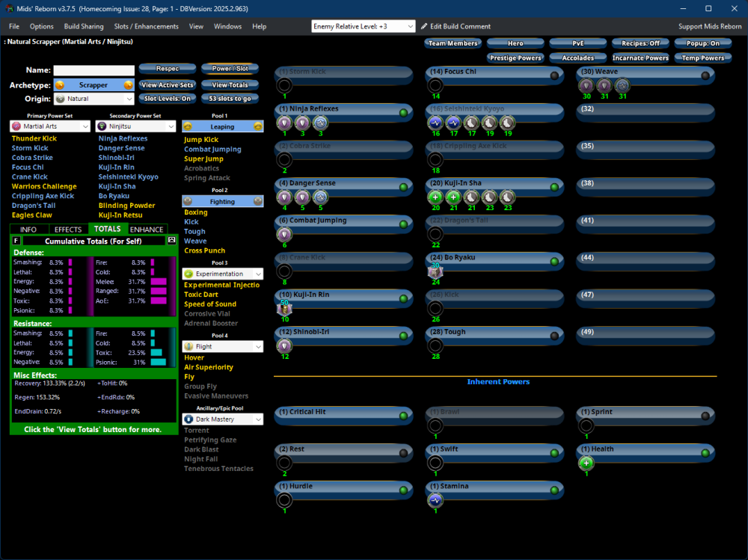Image resolution: width=748 pixels, height=560 pixels.
Task: Click the empty enhancement slot under Focus Chi
Action: coord(435,85)
